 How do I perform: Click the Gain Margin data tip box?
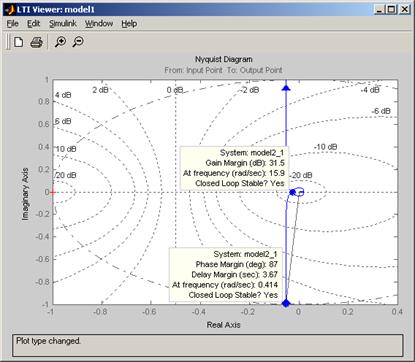click(x=234, y=168)
